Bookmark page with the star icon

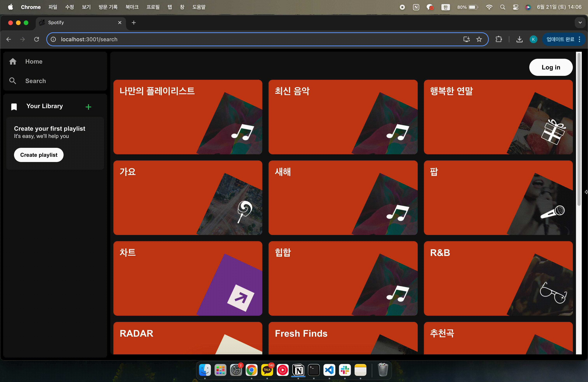[x=479, y=39]
